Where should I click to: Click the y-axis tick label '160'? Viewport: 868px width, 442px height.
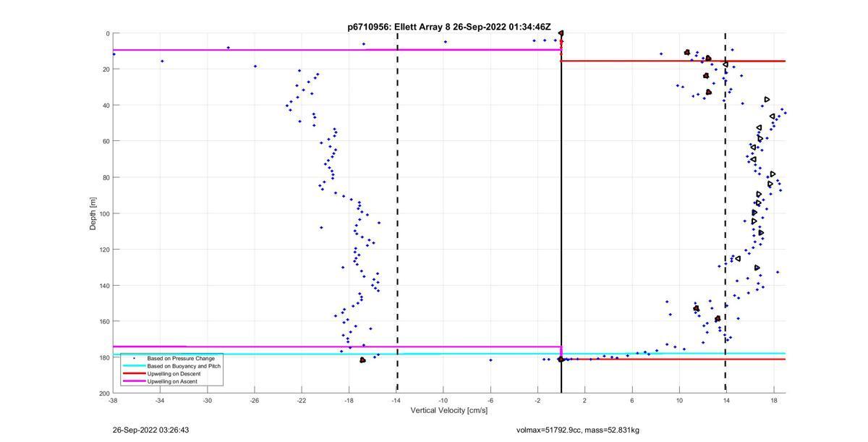[x=103, y=321]
